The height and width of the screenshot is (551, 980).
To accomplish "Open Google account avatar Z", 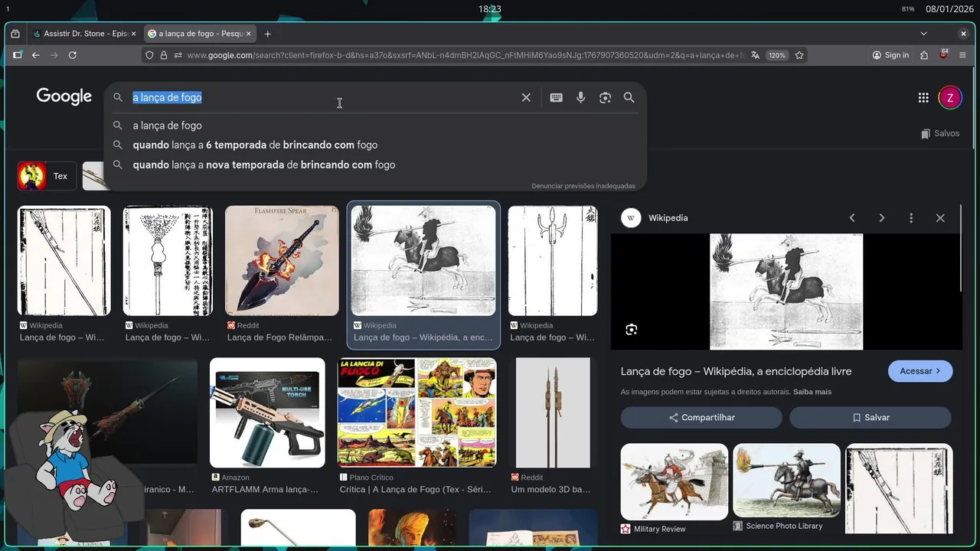I will [950, 97].
